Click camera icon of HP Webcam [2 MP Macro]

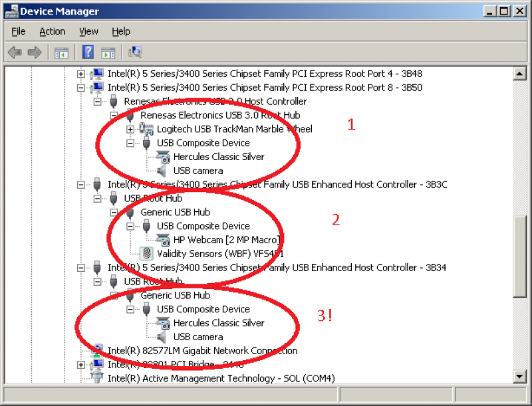pos(163,240)
